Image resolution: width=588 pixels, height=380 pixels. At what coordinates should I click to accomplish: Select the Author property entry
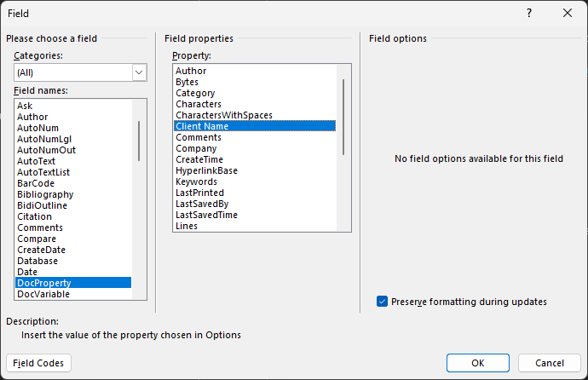click(x=255, y=71)
